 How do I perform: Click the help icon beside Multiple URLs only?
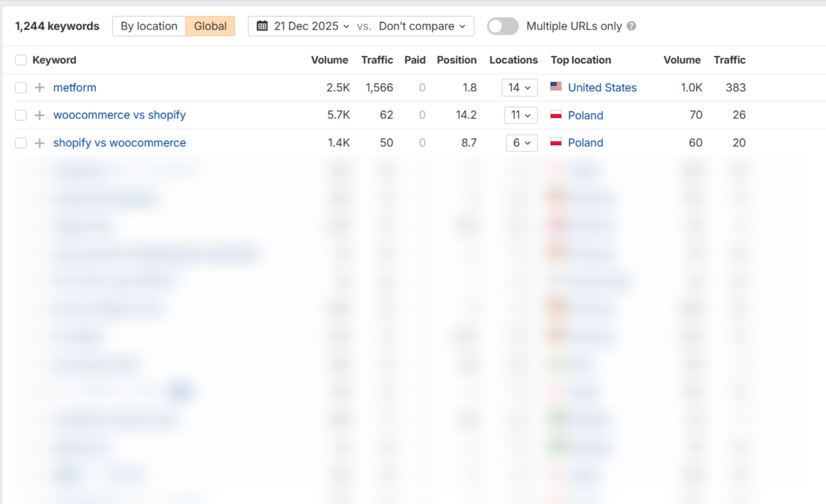(x=631, y=26)
